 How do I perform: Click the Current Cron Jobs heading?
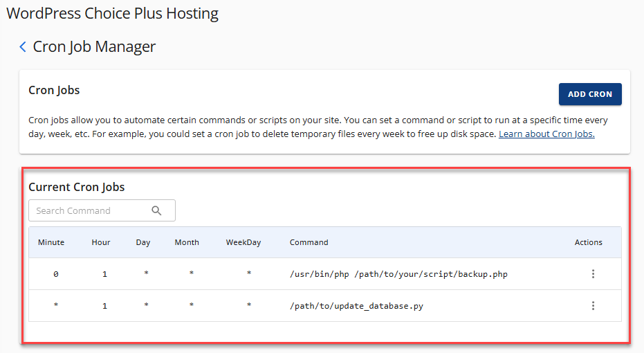[76, 187]
